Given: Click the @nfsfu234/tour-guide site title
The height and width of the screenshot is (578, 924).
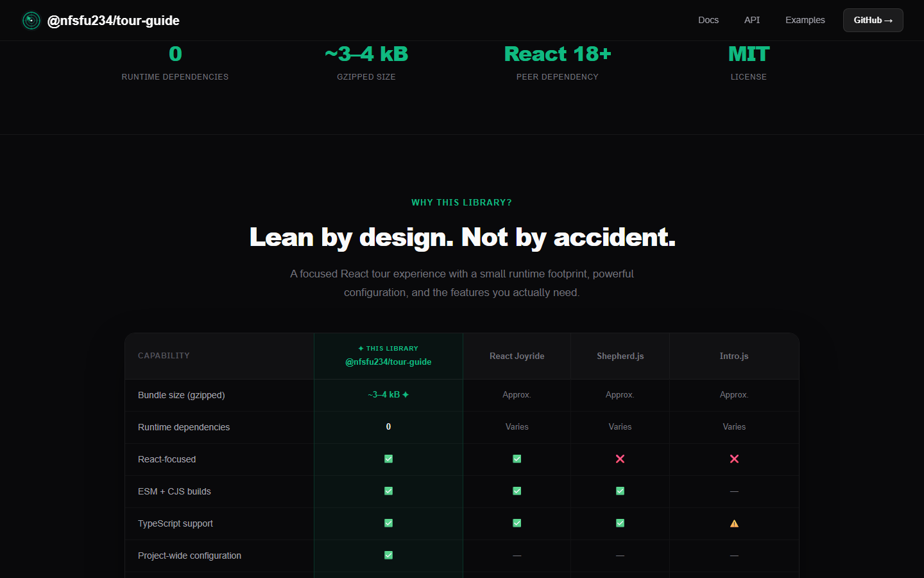Looking at the screenshot, I should coord(114,21).
